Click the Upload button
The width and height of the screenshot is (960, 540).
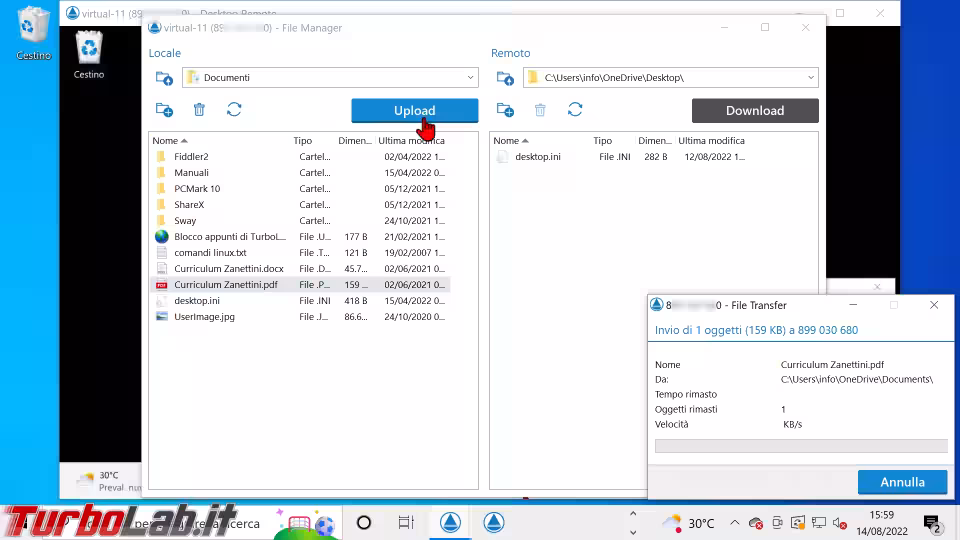click(x=414, y=111)
